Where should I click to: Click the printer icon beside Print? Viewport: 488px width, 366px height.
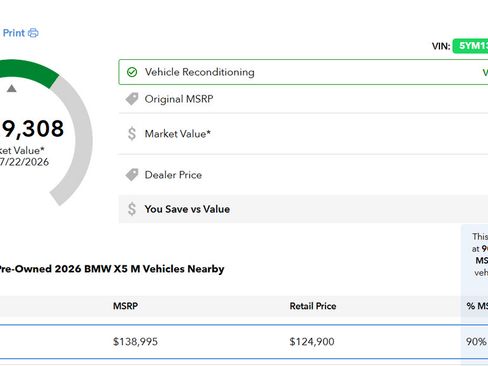click(33, 33)
